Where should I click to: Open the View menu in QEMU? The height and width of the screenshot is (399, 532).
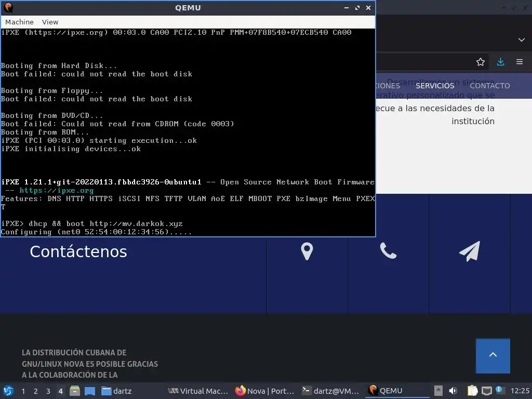(50, 22)
